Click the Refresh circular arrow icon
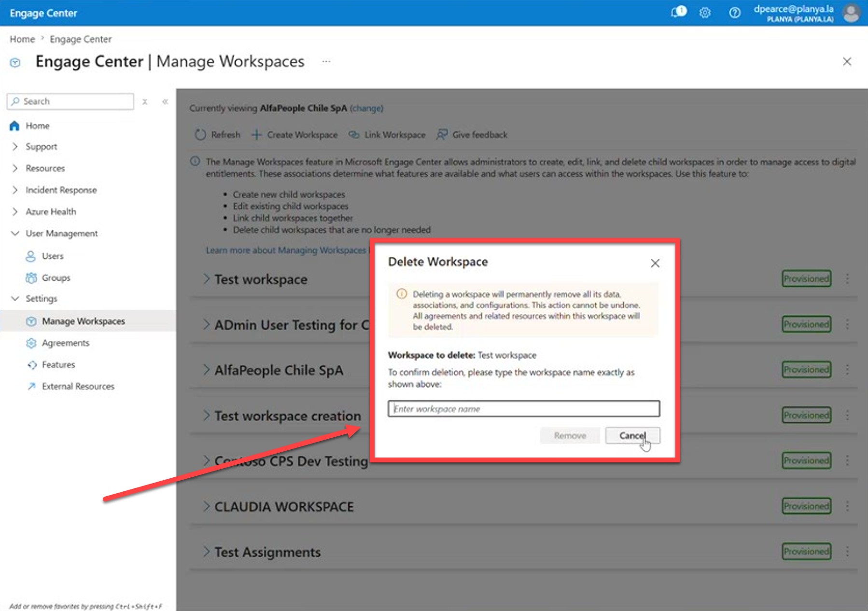The height and width of the screenshot is (611, 868). (200, 135)
